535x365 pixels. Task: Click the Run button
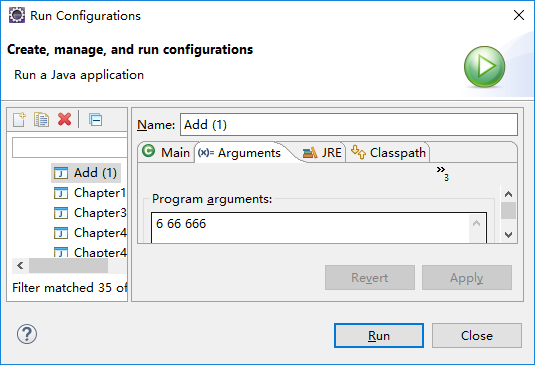click(379, 336)
